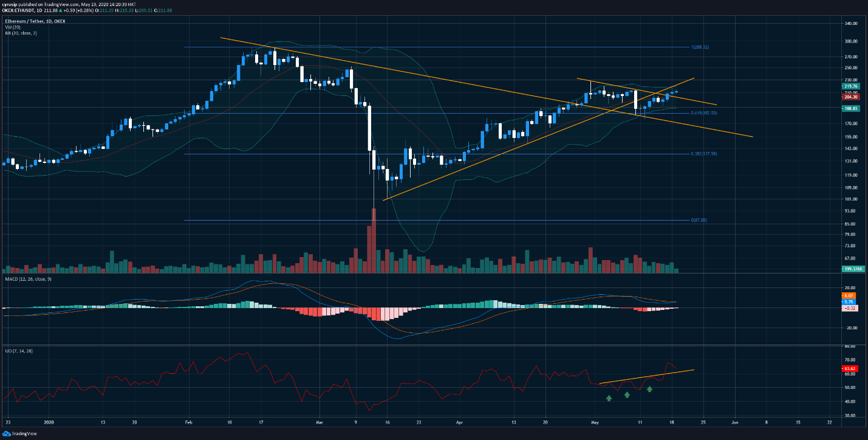Click the 1(288.32) Fibonacci level label

coord(700,47)
